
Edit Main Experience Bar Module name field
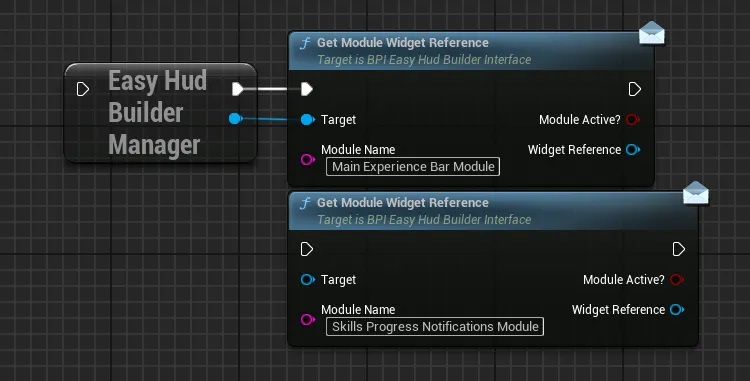point(413,166)
